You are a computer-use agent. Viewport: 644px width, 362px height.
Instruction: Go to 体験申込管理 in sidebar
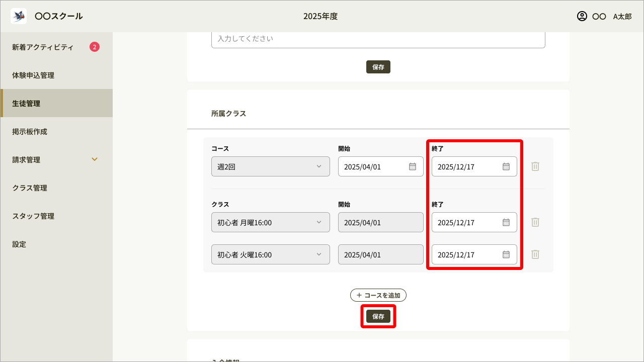(x=33, y=75)
